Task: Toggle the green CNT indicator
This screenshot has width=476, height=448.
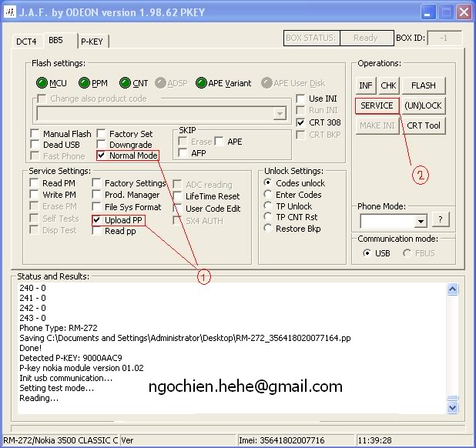Action: [x=123, y=82]
